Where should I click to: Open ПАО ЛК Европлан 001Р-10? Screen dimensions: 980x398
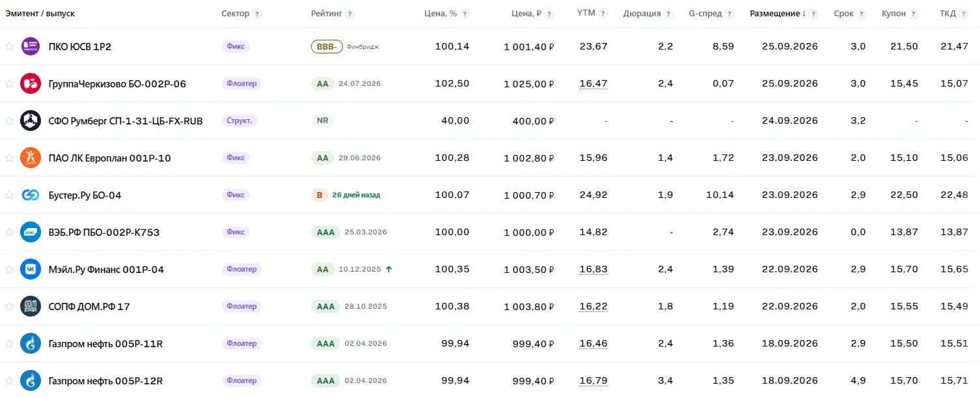110,158
